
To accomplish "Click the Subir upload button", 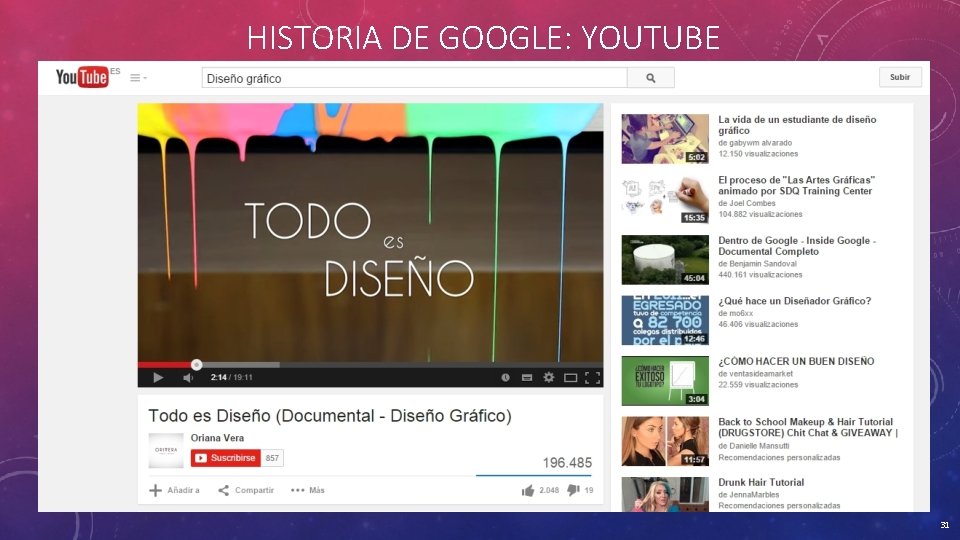I will pyautogui.click(x=899, y=77).
